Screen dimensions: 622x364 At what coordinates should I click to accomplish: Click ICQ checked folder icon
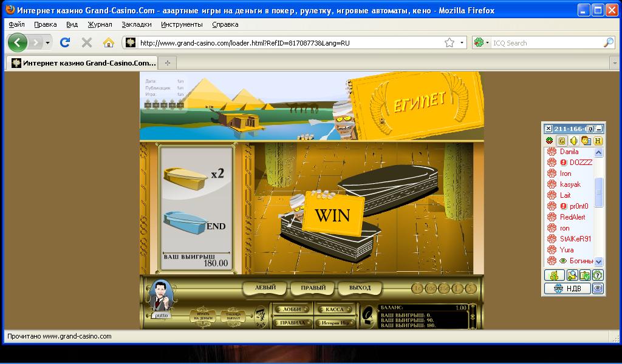click(585, 275)
